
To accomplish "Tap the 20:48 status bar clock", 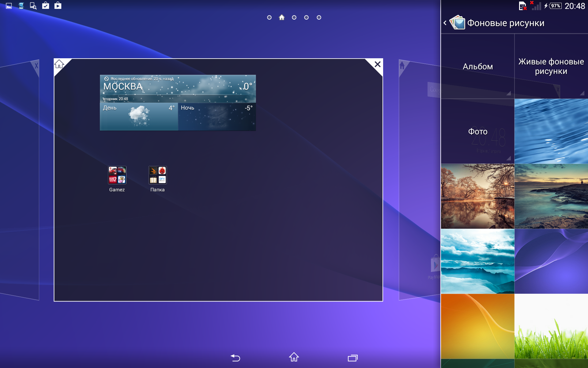I will coord(575,6).
